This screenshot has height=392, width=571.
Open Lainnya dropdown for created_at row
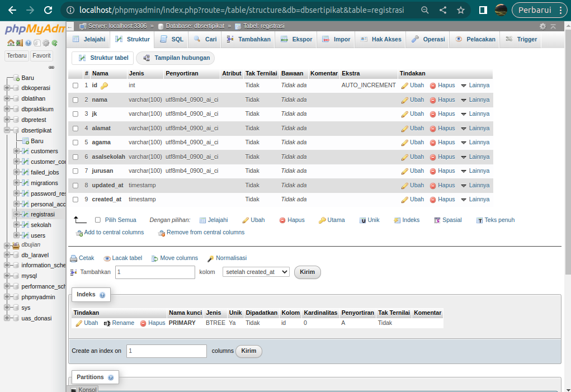pos(475,199)
